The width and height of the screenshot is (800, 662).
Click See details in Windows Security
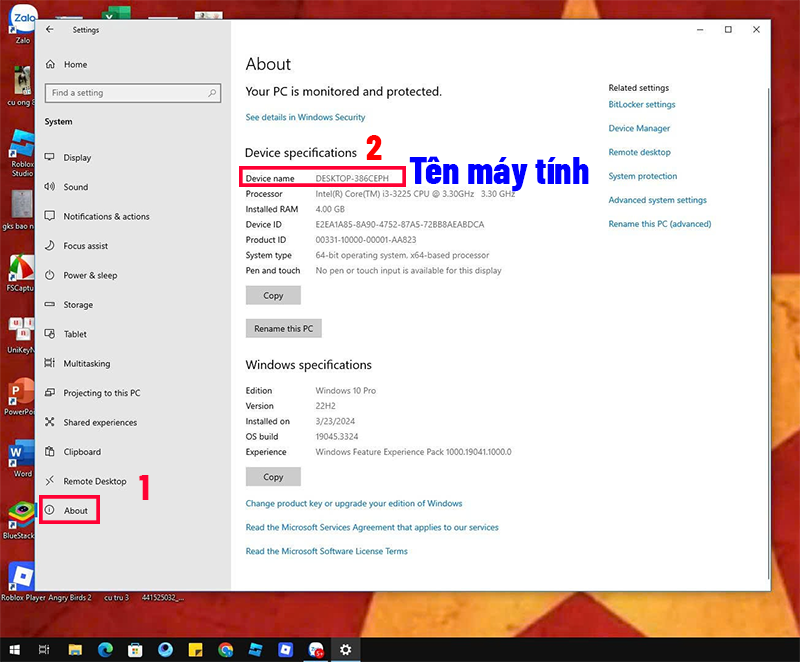(x=305, y=117)
